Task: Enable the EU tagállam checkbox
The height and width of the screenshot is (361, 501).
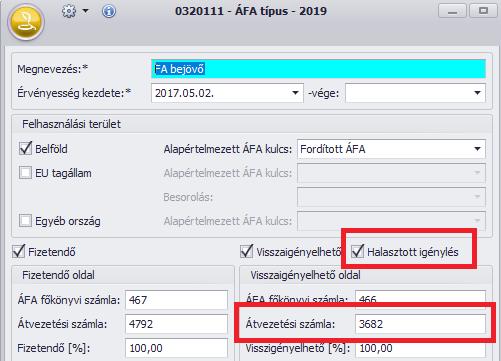Action: pyautogui.click(x=26, y=173)
